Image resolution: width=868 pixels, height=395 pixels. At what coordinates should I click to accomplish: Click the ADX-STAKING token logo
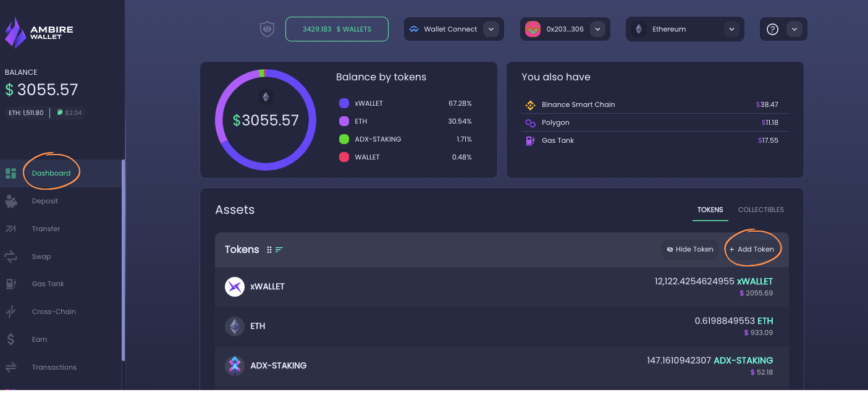pyautogui.click(x=235, y=366)
